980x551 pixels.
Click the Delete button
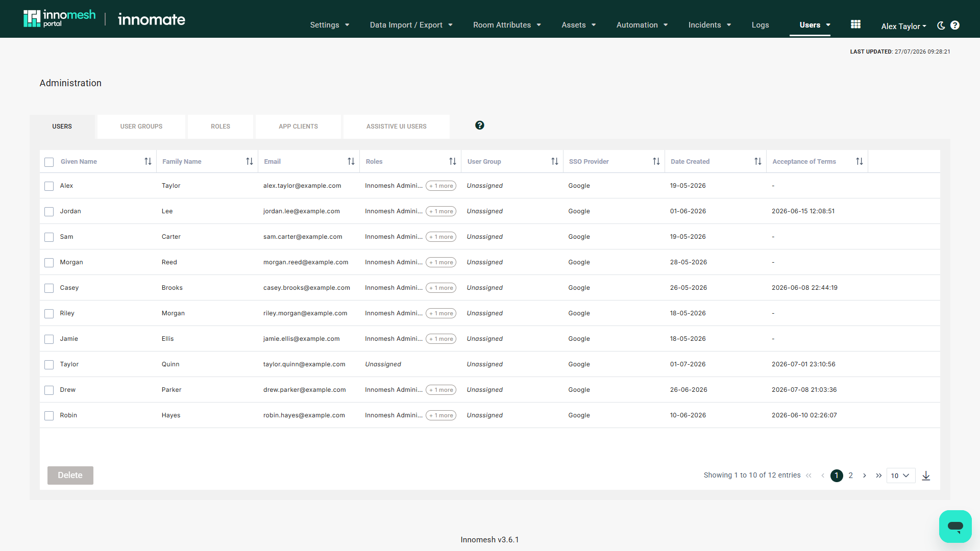tap(70, 475)
